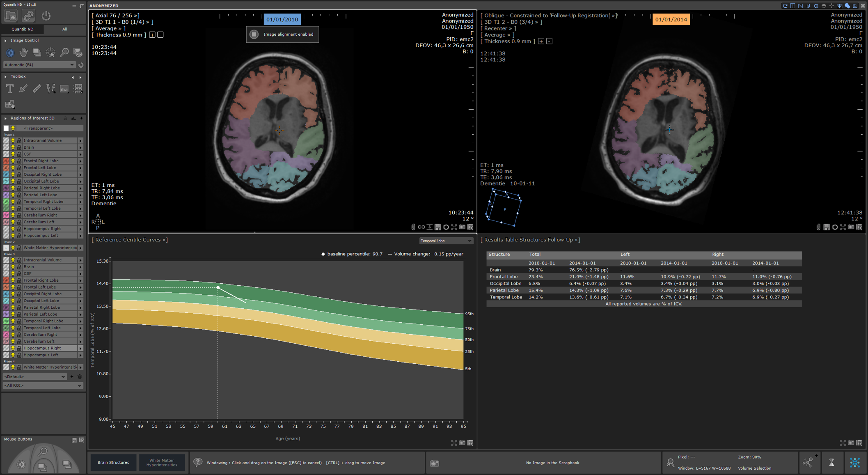Screen dimensions: 868x475
Task: Collapse the Regions of Interest 3D panel
Action: [5, 118]
